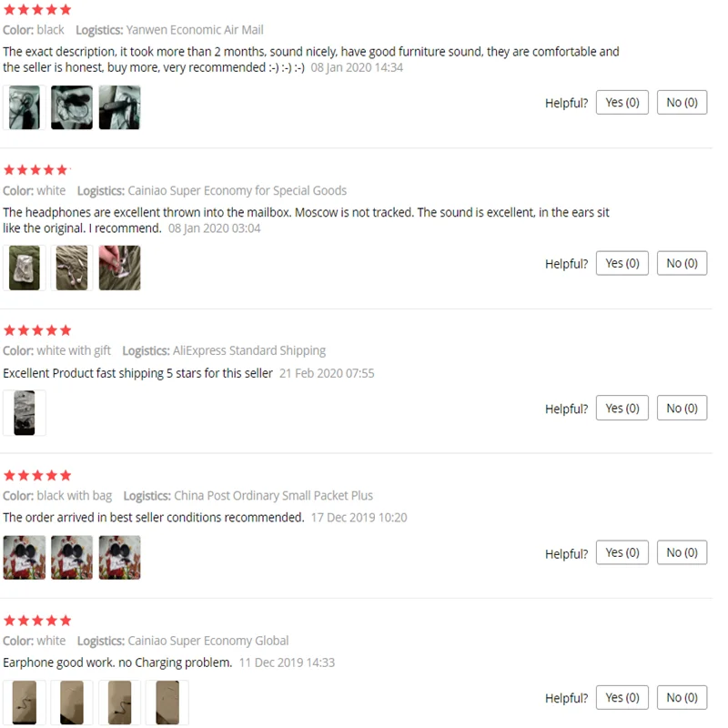Open third photo showing hand holding white earphones
728x728 pixels.
pyautogui.click(x=119, y=268)
